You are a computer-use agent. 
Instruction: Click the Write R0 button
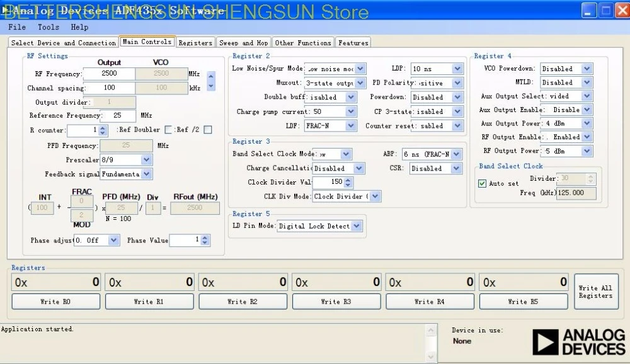pyautogui.click(x=56, y=302)
